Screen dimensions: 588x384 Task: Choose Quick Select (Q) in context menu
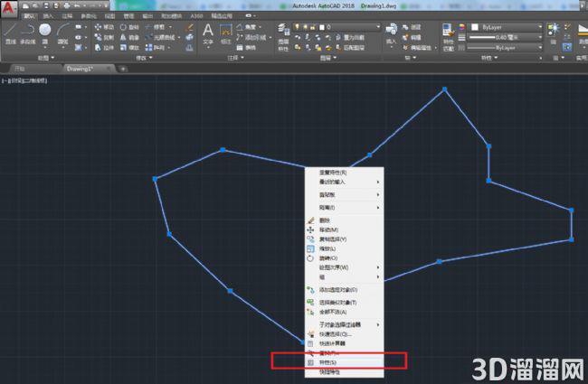[345, 333]
